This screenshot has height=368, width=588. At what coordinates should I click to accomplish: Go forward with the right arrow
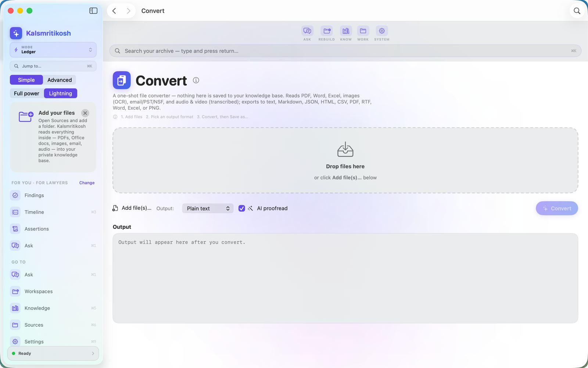[128, 11]
